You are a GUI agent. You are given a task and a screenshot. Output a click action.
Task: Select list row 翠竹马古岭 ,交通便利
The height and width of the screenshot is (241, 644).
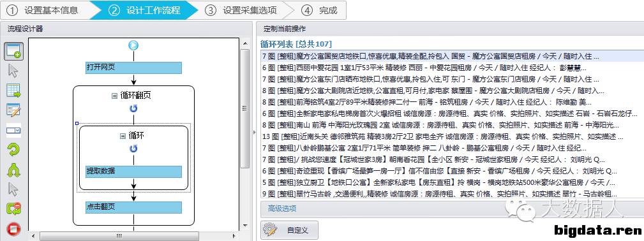click(x=452, y=194)
